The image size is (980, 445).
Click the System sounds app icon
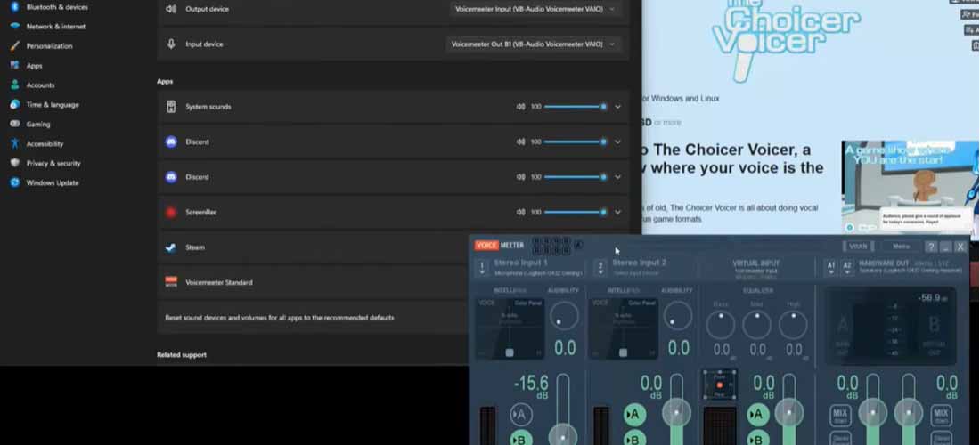171,107
